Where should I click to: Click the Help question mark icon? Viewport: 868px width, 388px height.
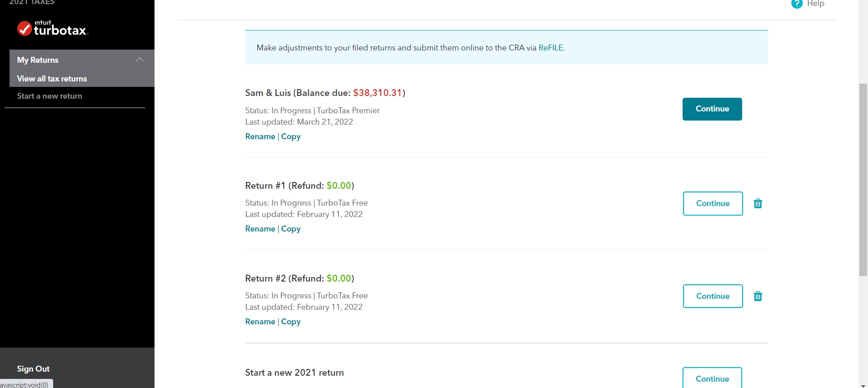coord(797,4)
